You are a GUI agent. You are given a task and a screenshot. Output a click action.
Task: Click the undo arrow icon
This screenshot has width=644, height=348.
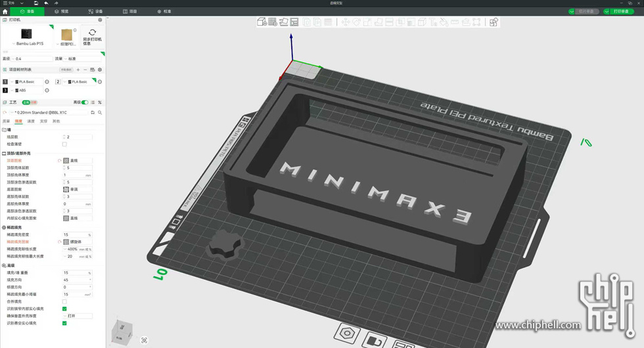coord(46,3)
